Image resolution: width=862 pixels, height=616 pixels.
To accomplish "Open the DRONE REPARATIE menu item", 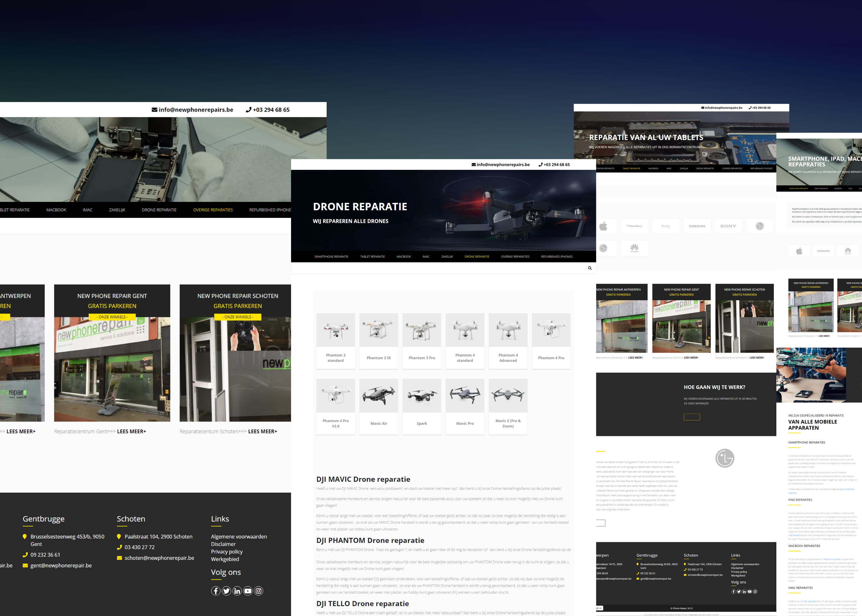I will 477,256.
